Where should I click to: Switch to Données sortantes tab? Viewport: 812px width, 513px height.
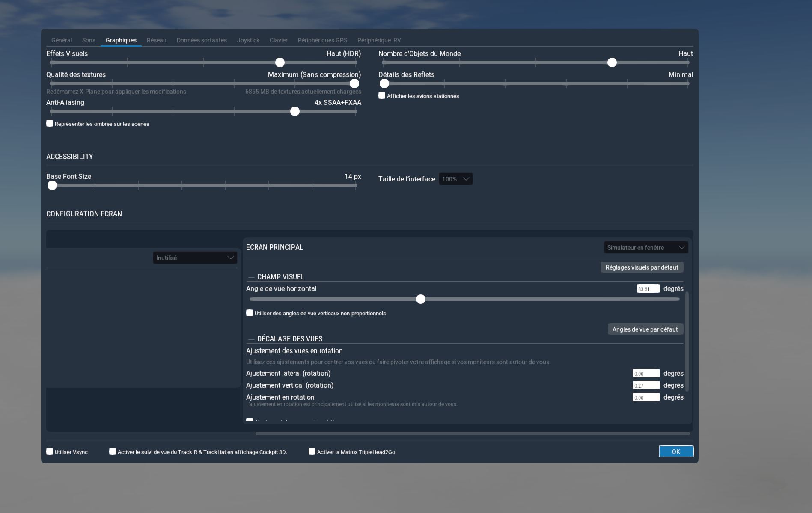point(202,40)
